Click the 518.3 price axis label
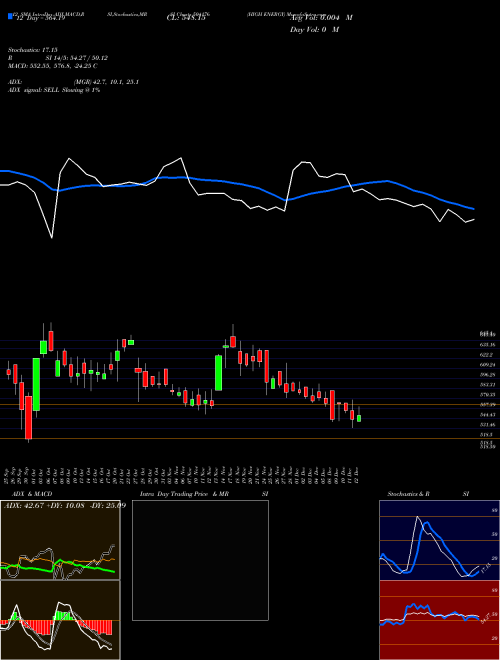 click(x=486, y=435)
